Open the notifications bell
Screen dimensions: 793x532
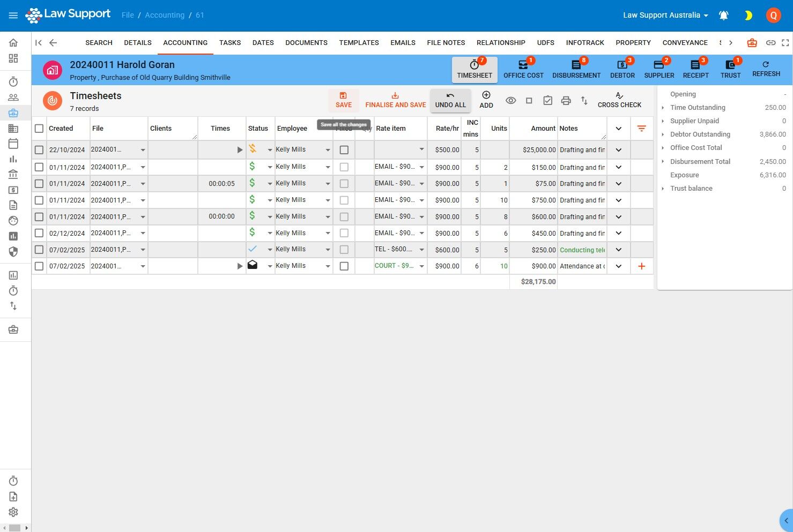tap(723, 16)
